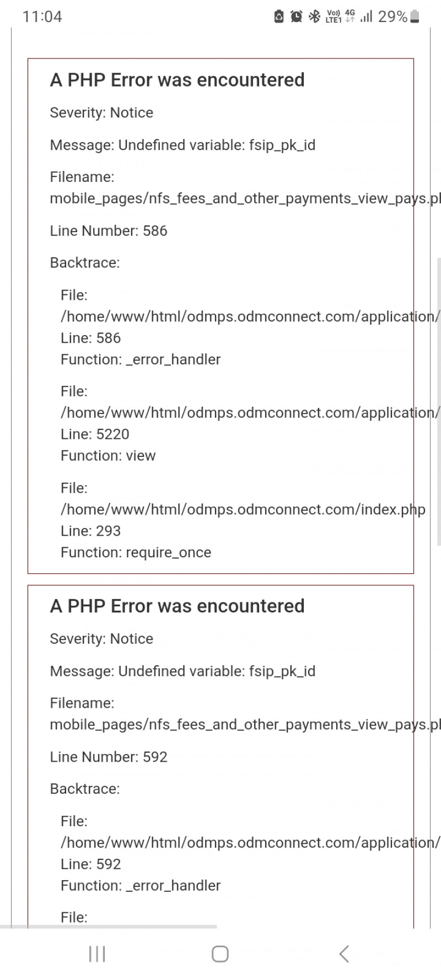Tap the "Line: 5220" backtrace entry
This screenshot has width=441, height=980.
(x=95, y=434)
